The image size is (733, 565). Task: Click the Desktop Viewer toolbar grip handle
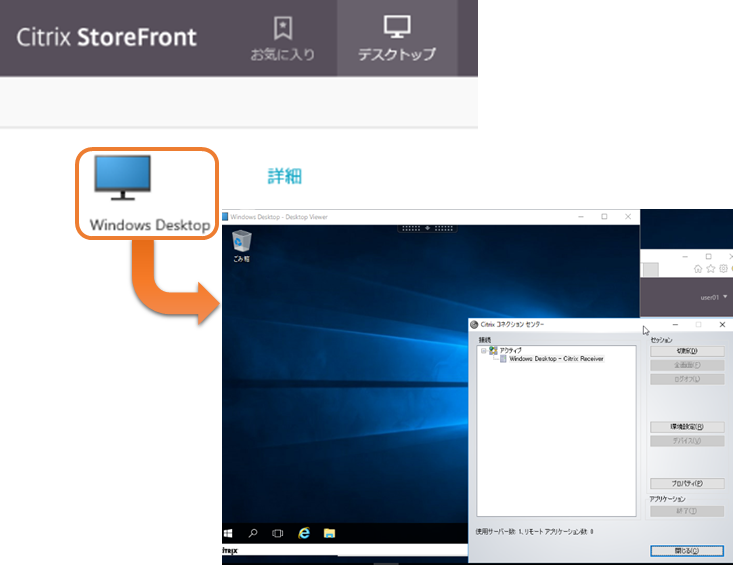click(427, 229)
